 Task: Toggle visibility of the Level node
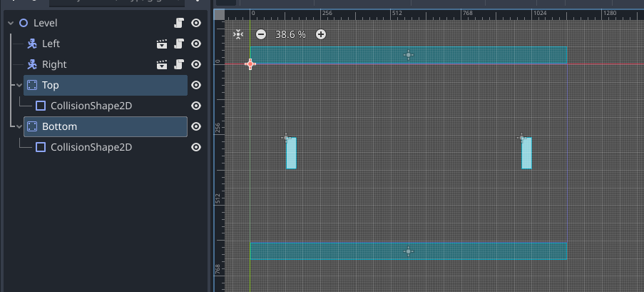[x=196, y=23]
